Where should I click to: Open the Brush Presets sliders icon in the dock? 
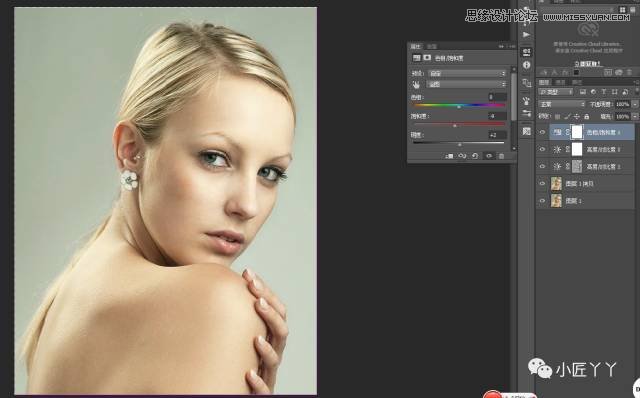pyautogui.click(x=527, y=113)
